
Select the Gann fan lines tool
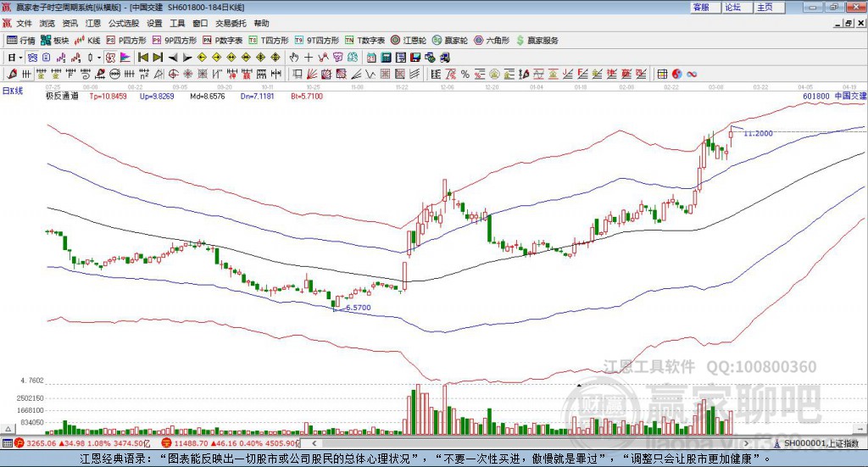pos(312,74)
